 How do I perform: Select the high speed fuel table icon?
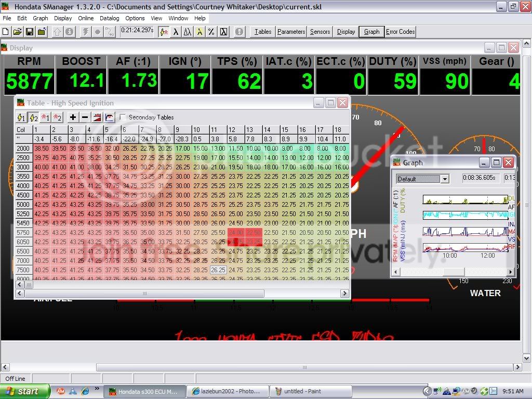pyautogui.click(x=58, y=117)
